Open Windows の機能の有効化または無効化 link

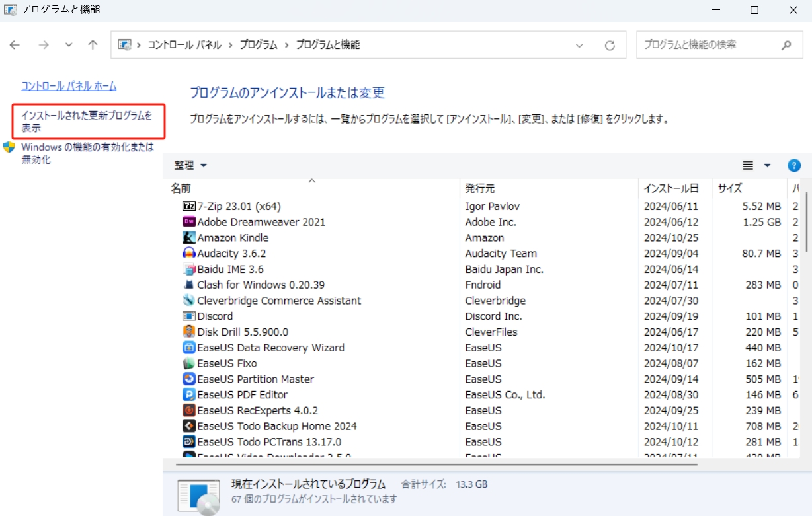87,153
